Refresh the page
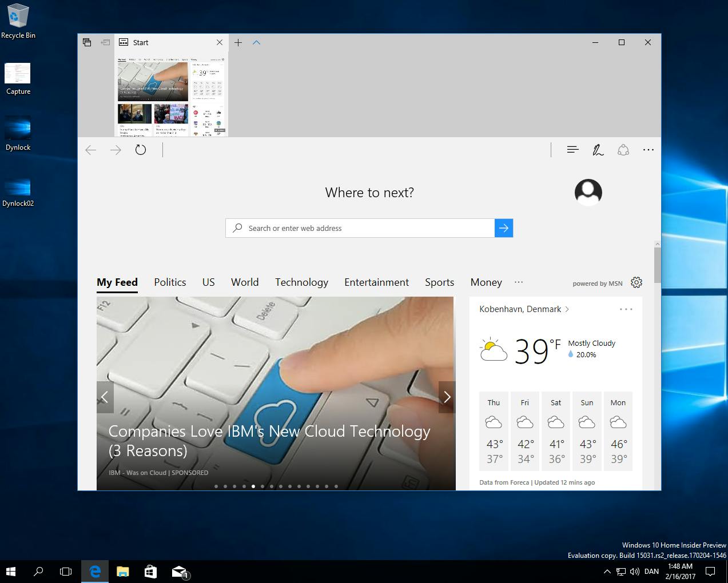 click(141, 150)
